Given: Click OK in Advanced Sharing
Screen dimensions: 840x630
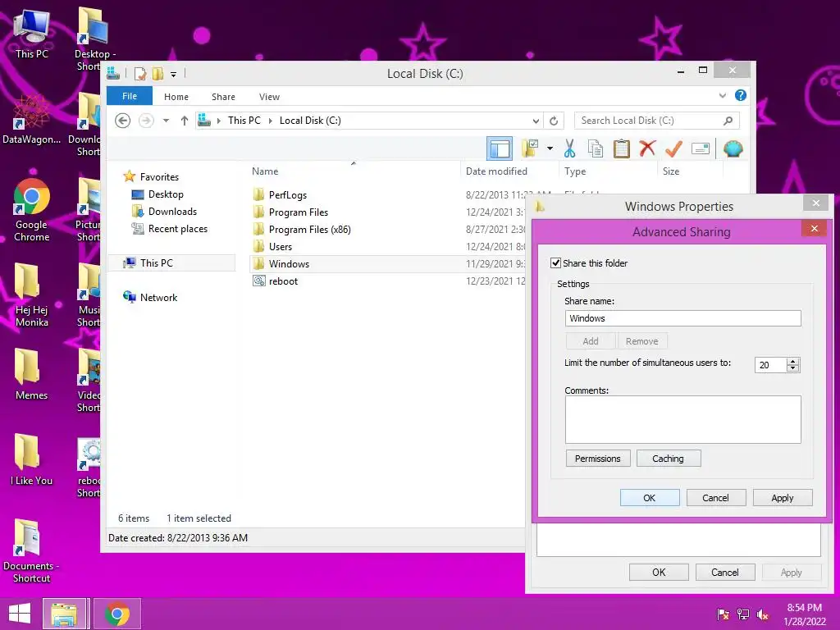Looking at the screenshot, I should [x=650, y=498].
